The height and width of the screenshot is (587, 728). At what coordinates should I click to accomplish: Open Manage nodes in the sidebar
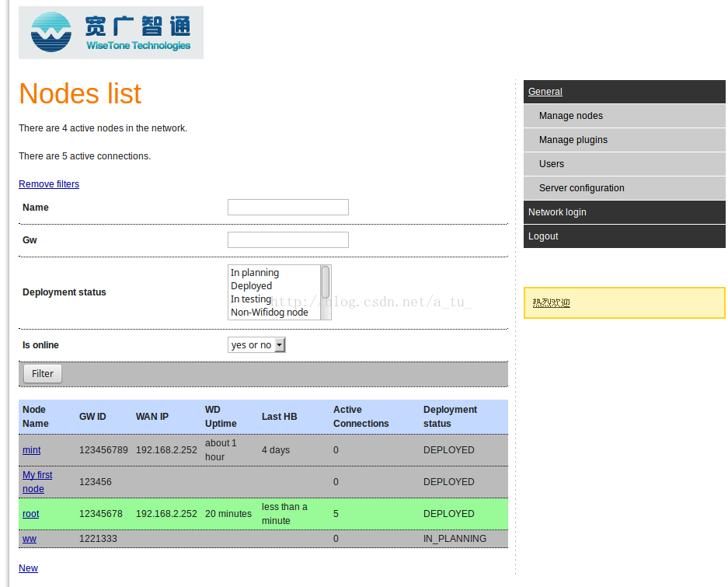pos(625,116)
